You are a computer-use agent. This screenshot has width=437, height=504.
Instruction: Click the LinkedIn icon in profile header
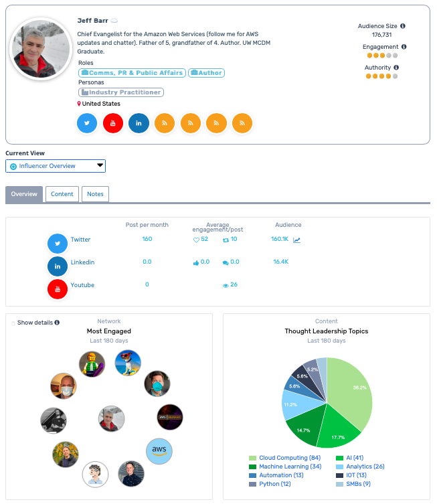click(139, 123)
